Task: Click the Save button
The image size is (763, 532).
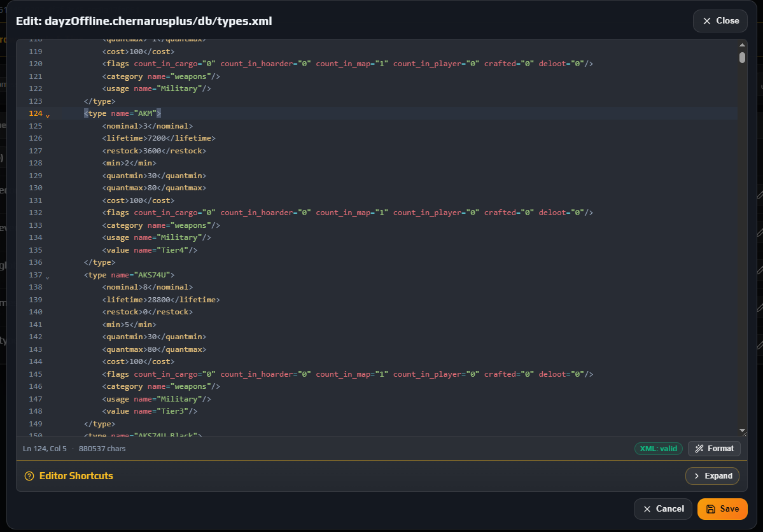Action: tap(722, 508)
